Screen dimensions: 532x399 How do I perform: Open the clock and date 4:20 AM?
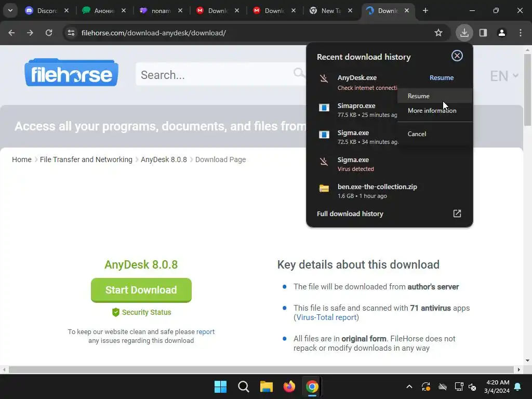(497, 387)
